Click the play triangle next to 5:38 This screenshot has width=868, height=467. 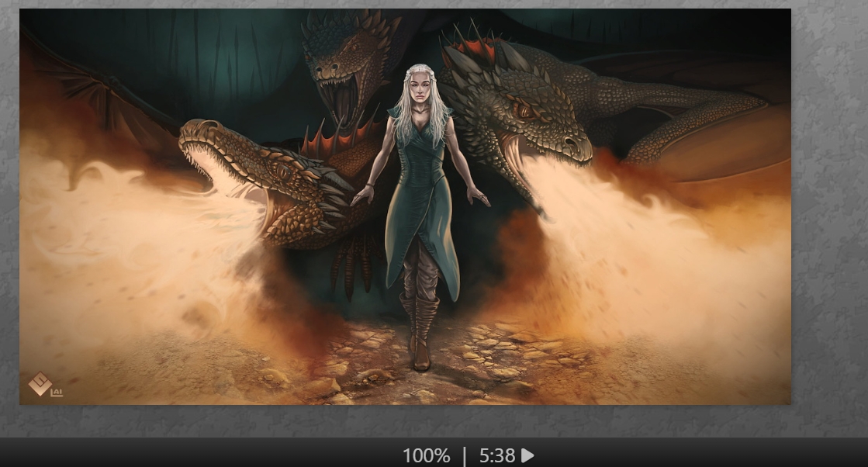coord(528,455)
